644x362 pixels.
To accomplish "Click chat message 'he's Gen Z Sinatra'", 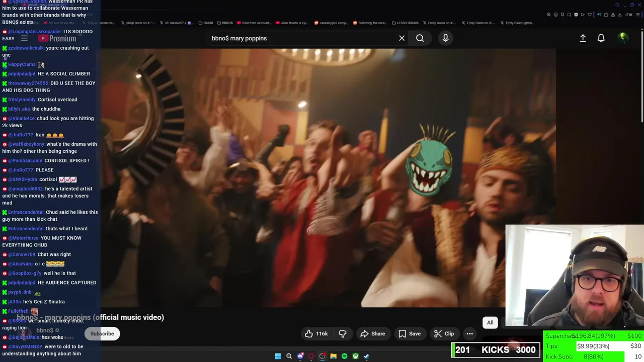I will pyautogui.click(x=44, y=302).
